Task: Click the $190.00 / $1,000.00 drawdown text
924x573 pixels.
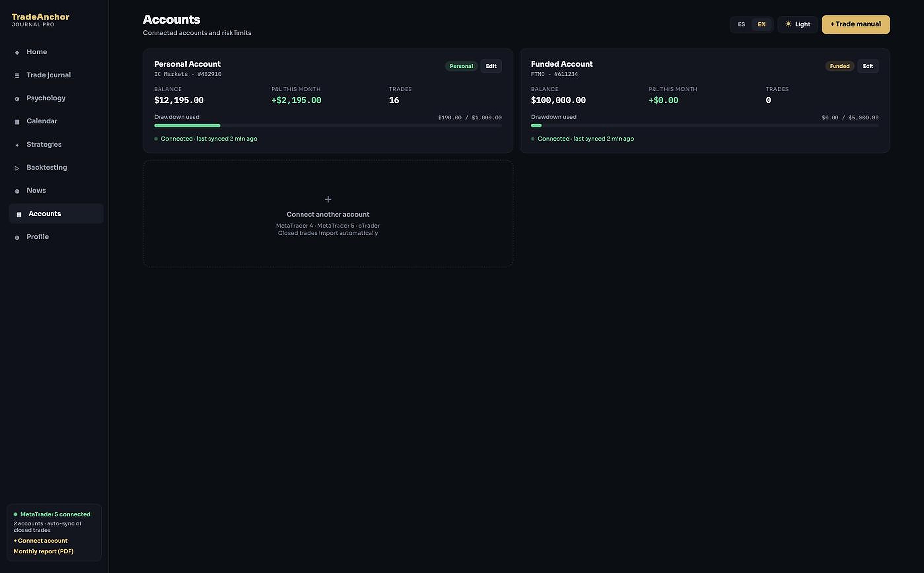Action: tap(469, 118)
